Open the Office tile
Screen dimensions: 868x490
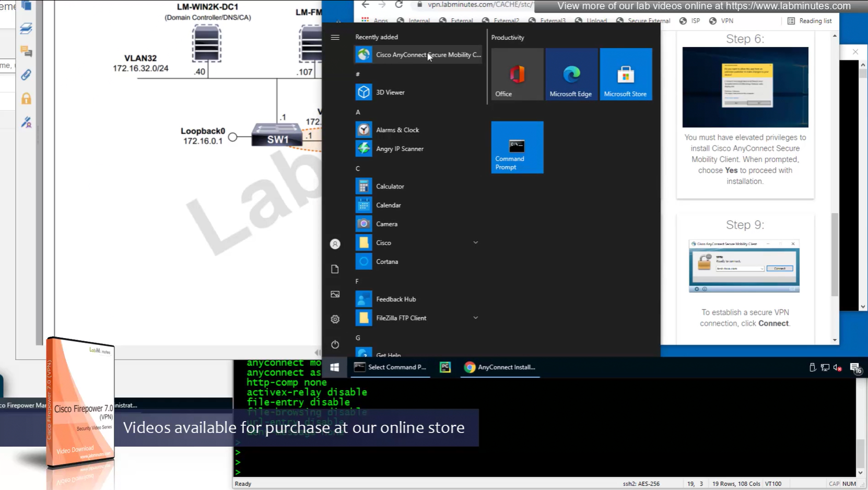coord(517,75)
